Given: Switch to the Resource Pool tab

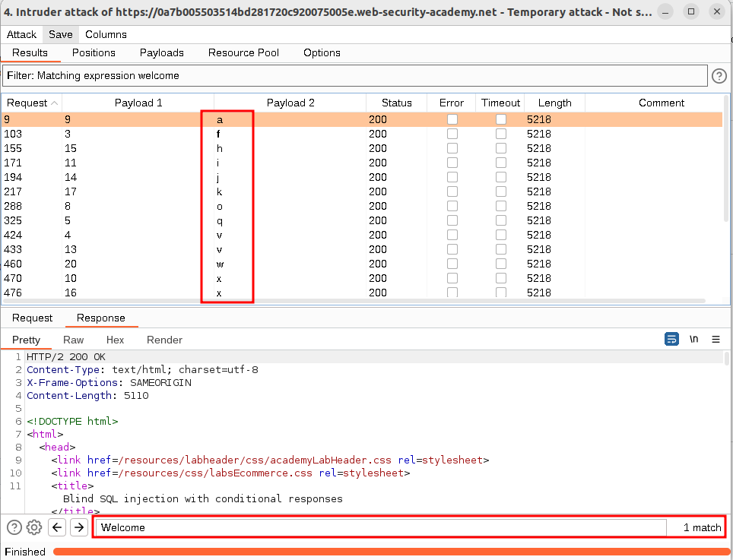Looking at the screenshot, I should 243,52.
